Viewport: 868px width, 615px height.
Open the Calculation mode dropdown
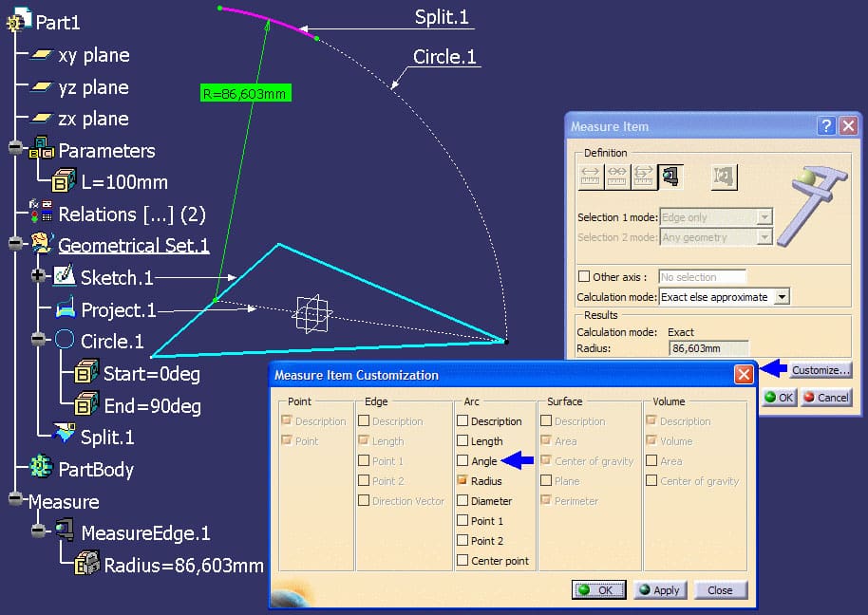(781, 297)
